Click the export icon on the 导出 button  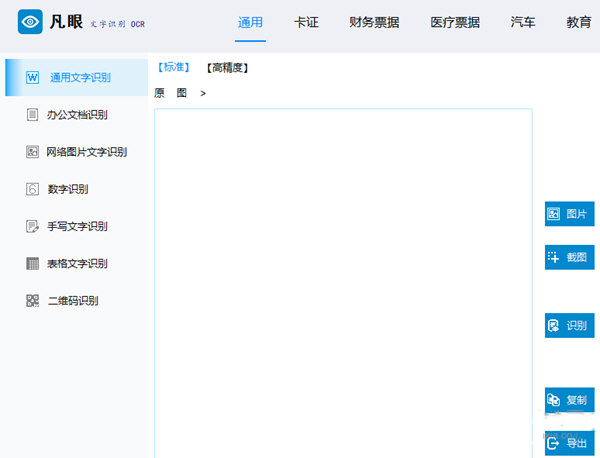pos(553,443)
